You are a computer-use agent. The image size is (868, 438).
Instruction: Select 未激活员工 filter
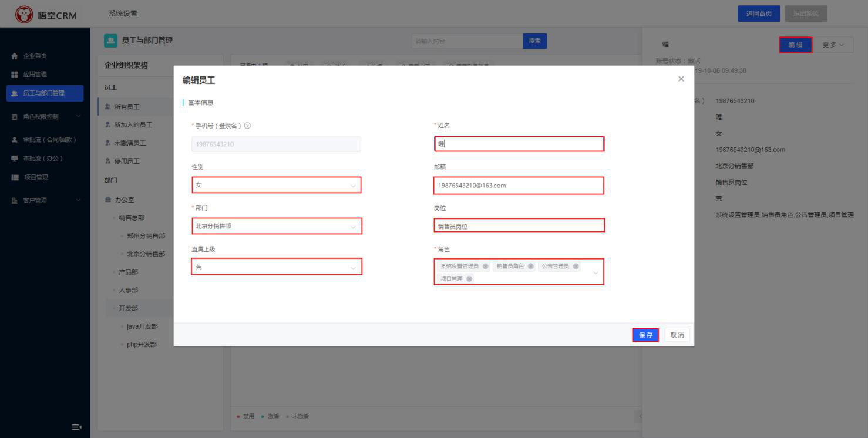[x=130, y=143]
